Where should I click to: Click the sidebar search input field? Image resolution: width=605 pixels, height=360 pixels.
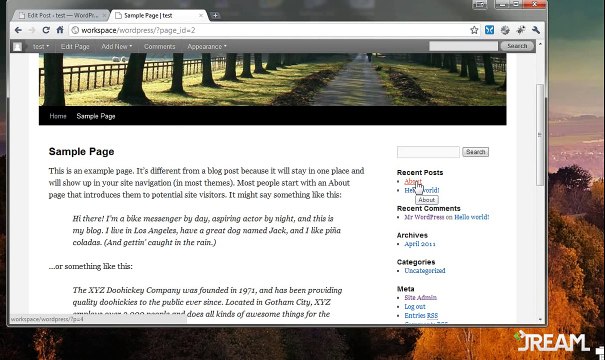[428, 152]
